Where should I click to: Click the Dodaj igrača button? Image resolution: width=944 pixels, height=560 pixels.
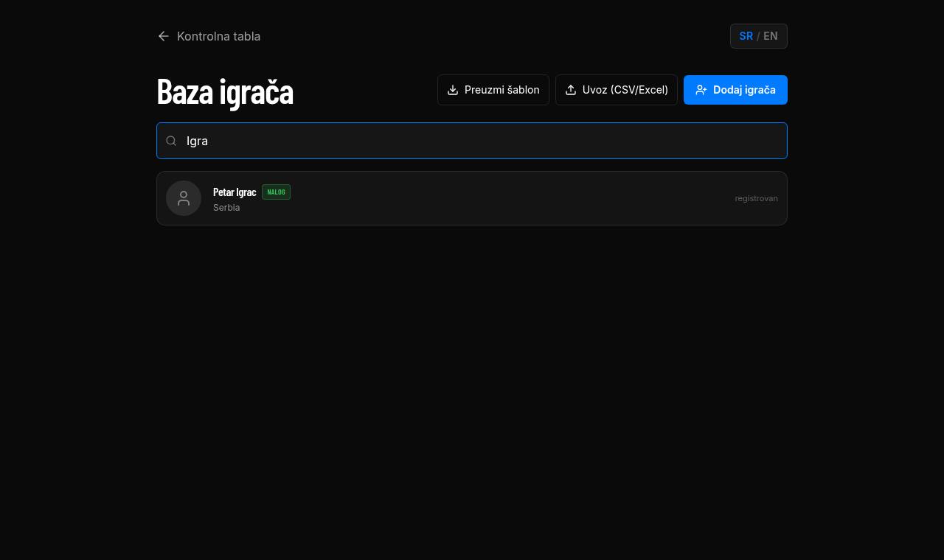(x=735, y=90)
